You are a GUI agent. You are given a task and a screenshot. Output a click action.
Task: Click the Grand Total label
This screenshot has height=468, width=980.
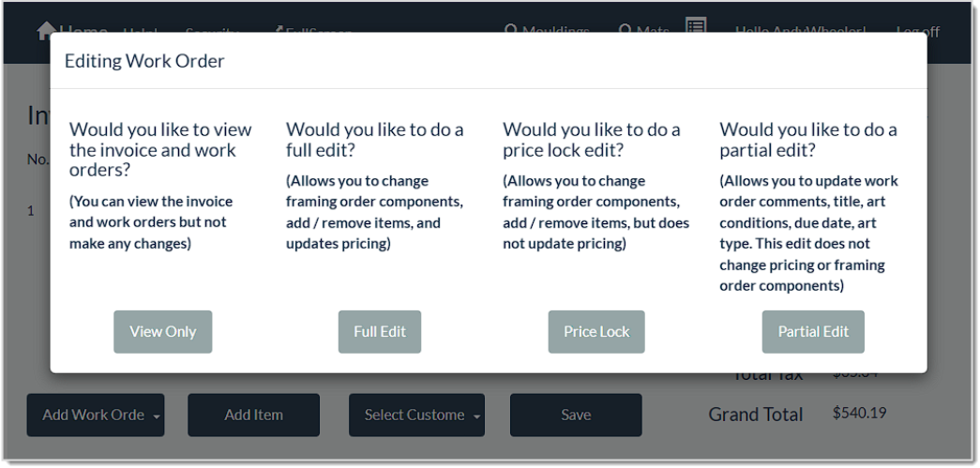click(x=756, y=415)
